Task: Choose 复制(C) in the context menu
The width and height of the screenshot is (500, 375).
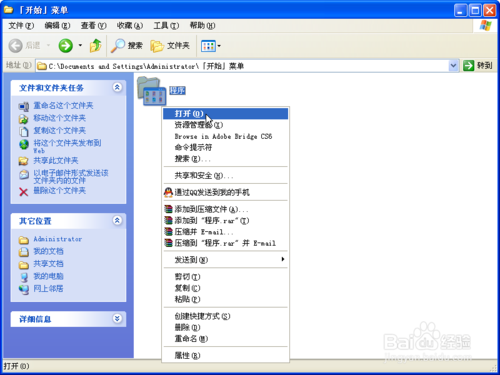Action: (x=226, y=288)
